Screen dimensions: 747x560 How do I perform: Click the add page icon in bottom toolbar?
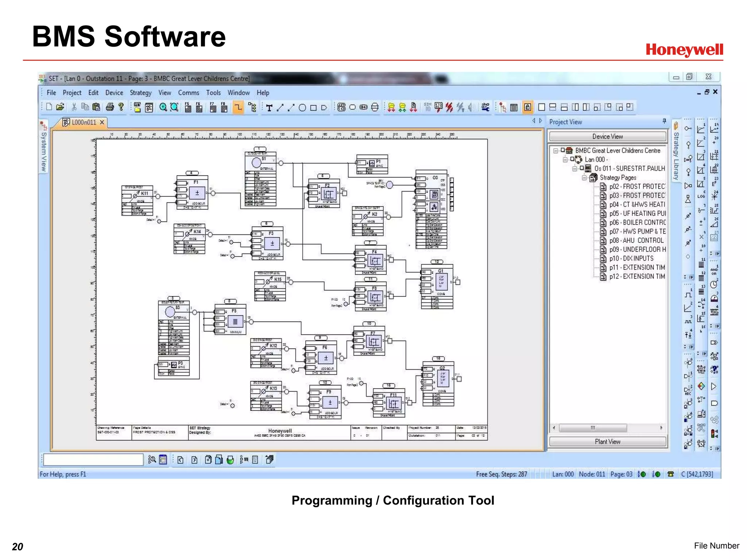(208, 460)
